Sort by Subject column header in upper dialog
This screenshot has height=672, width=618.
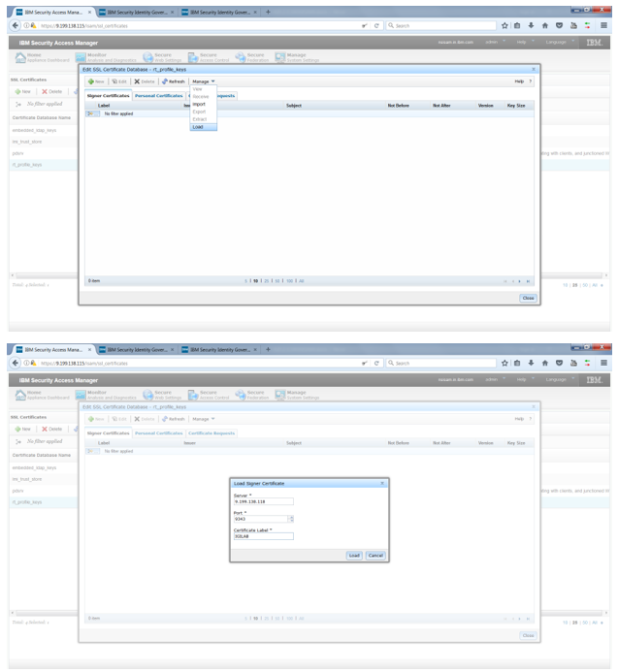coord(294,106)
